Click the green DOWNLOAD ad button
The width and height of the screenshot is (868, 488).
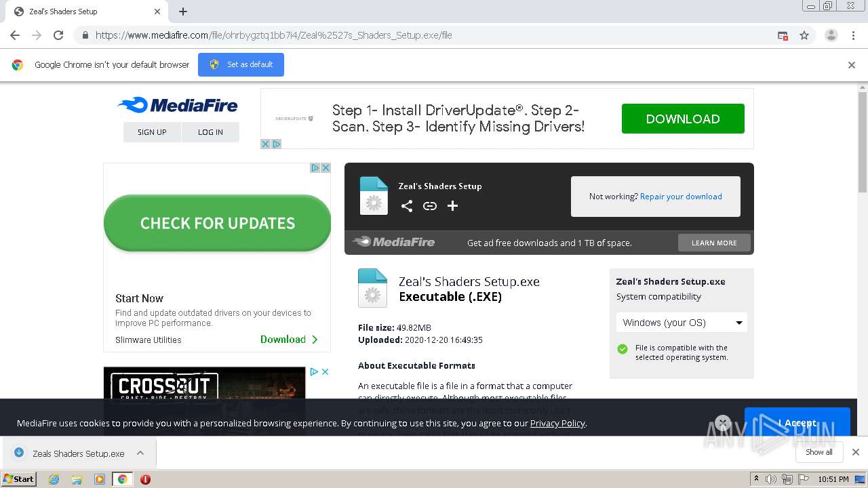coord(683,119)
